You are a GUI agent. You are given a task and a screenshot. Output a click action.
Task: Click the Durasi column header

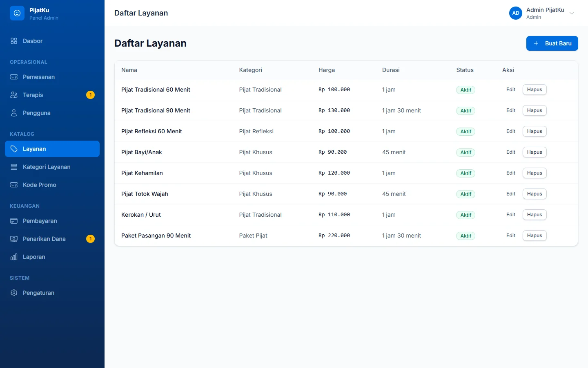pos(391,70)
